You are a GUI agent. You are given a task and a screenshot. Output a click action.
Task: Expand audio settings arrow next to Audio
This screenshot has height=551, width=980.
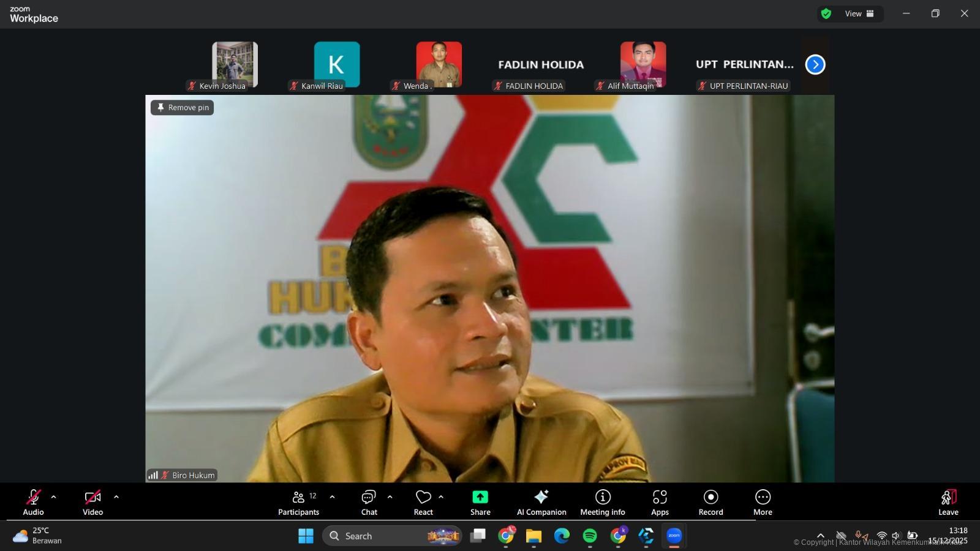point(54,497)
